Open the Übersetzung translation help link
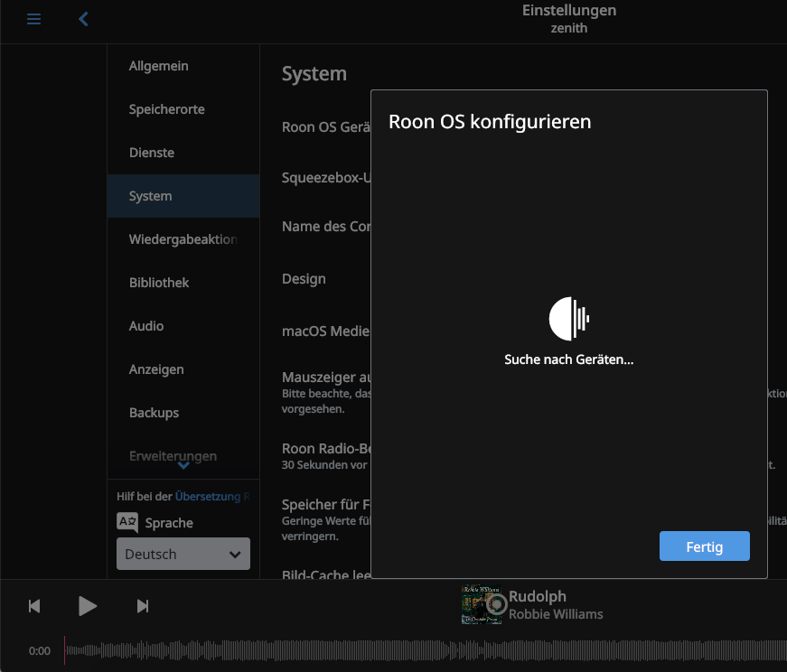The width and height of the screenshot is (787, 672). click(208, 496)
